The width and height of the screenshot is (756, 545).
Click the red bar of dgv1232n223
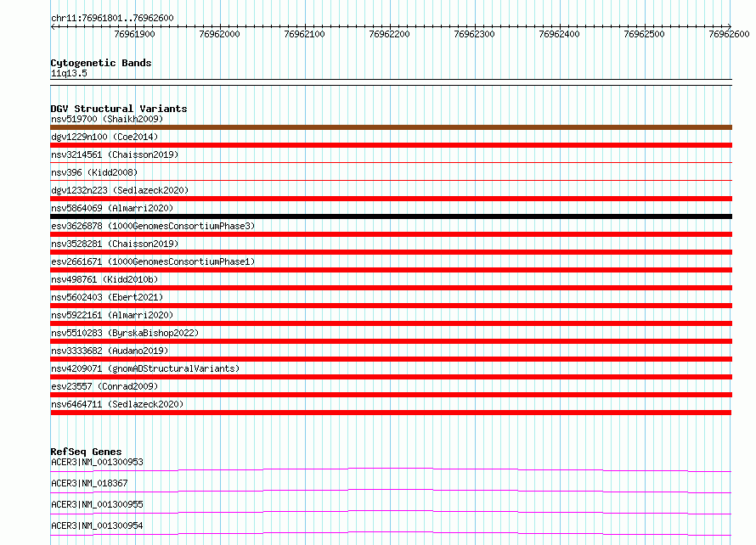pos(391,199)
